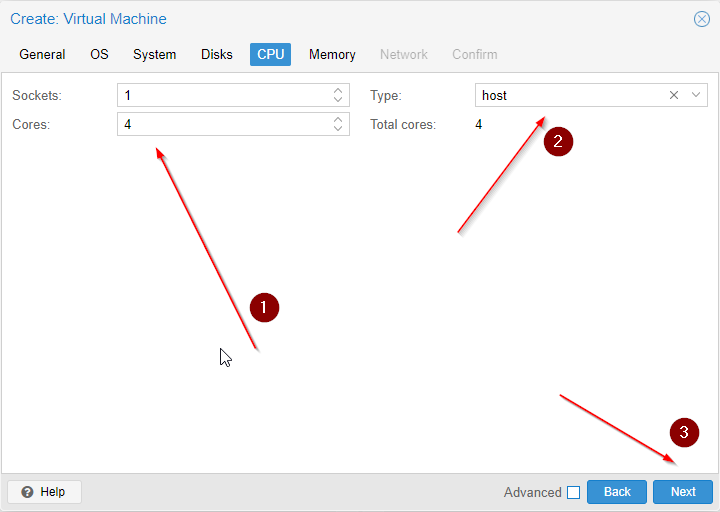720x512 pixels.
Task: Expand the CPU Type dropdown
Action: 696,95
